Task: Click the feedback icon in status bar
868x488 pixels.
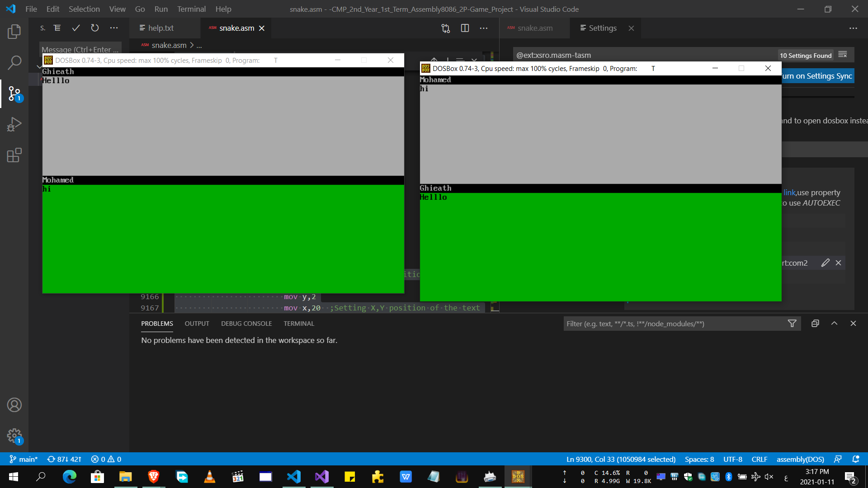Action: click(x=838, y=459)
